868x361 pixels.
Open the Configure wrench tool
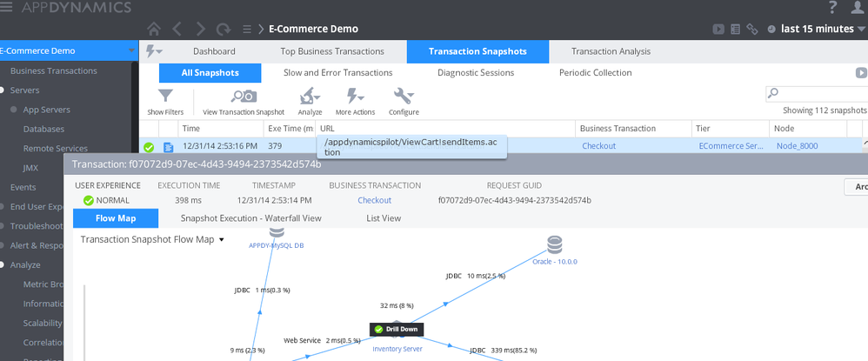[x=403, y=97]
